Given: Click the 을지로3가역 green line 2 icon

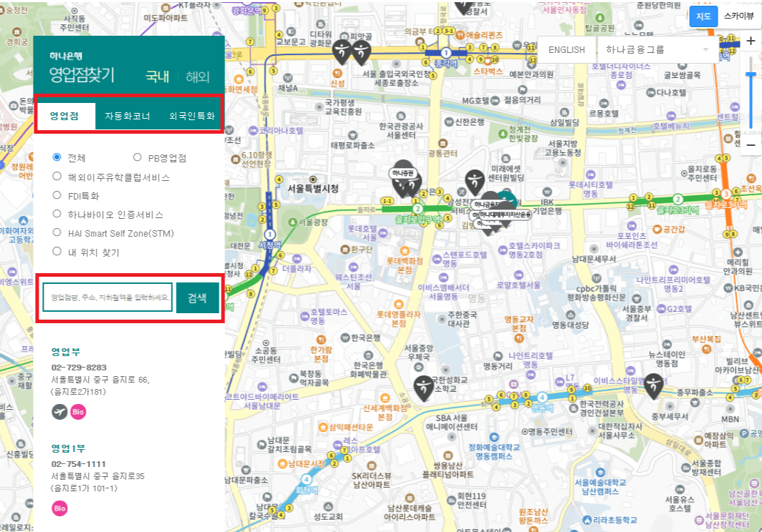Looking at the screenshot, I should click(x=678, y=199).
